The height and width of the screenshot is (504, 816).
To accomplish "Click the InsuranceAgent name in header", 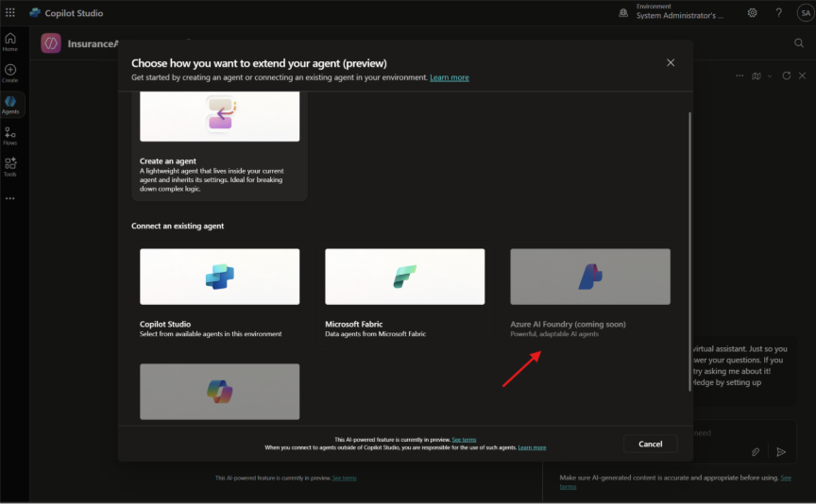I will click(x=93, y=43).
